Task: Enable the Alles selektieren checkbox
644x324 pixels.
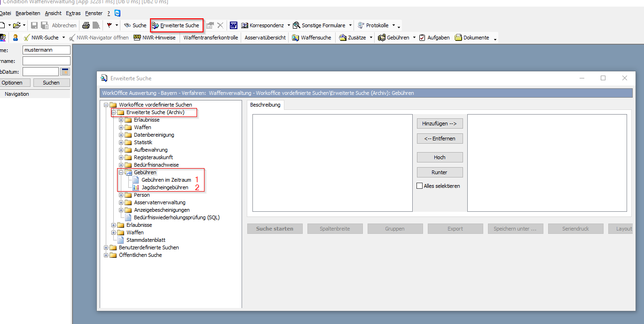Action: coord(420,186)
